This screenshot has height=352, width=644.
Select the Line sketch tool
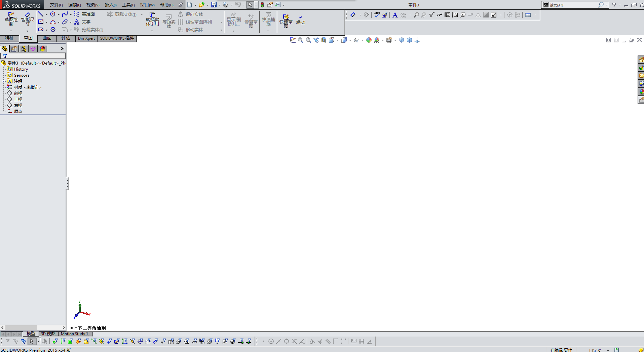click(x=41, y=14)
